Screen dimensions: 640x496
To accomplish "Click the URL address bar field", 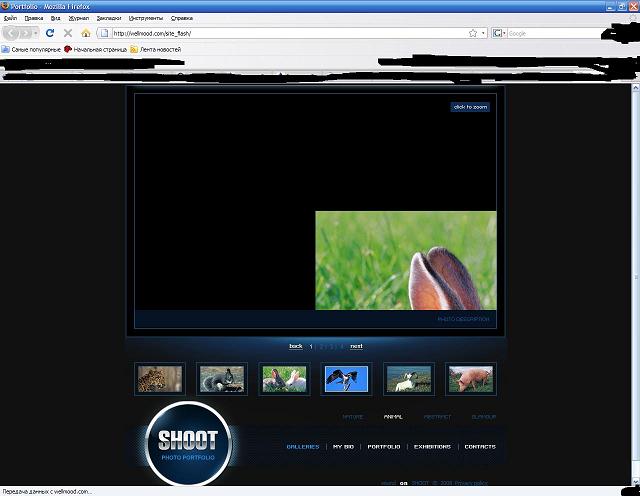I will coord(280,33).
